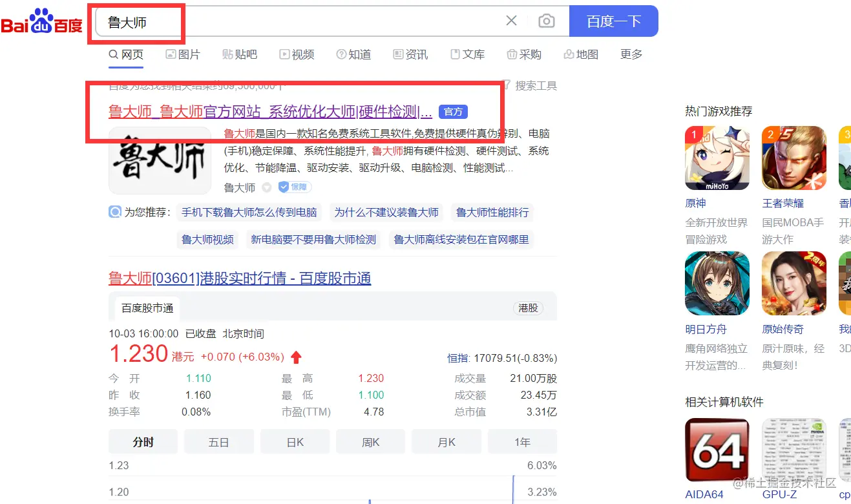Screen dimensions: 851x504
Task: Click the 换手率 value 0.08%
Action: [196, 412]
